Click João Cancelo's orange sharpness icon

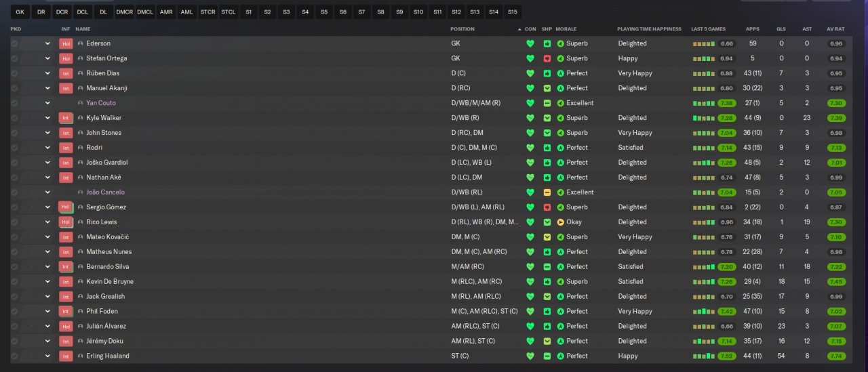pos(547,192)
